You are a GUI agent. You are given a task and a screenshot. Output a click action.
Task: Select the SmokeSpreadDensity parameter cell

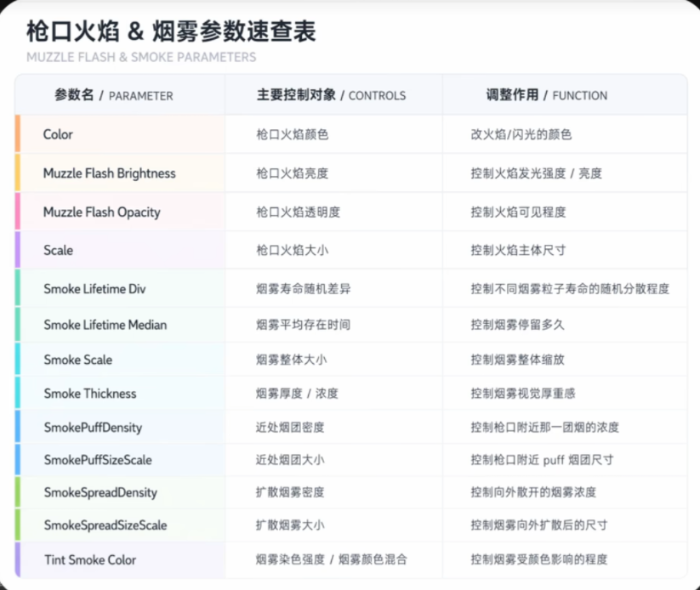[x=120, y=492]
